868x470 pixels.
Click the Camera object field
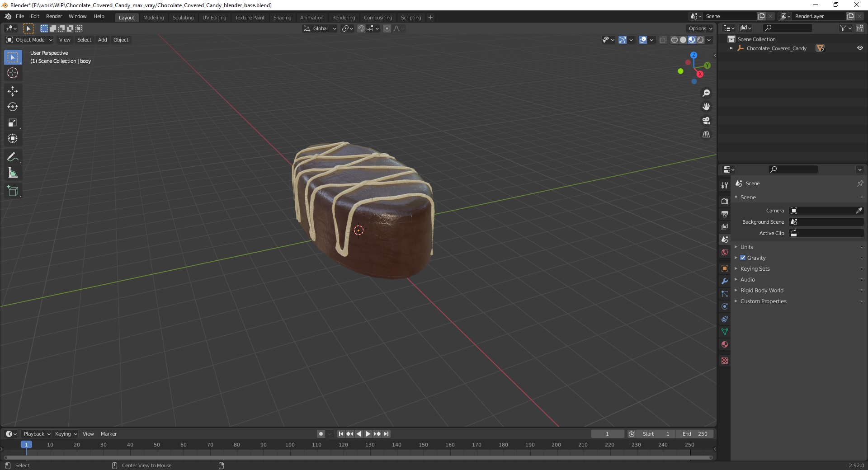point(826,211)
